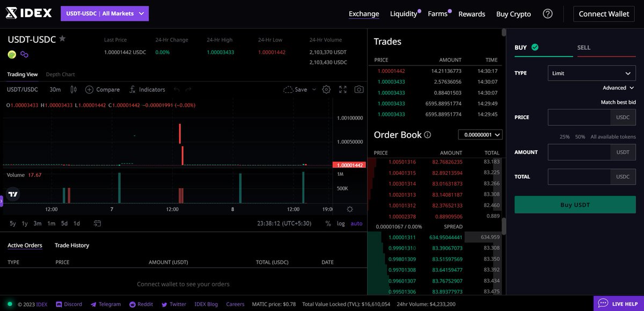Open the USDT-USDC All Markets dropdown

tap(105, 13)
